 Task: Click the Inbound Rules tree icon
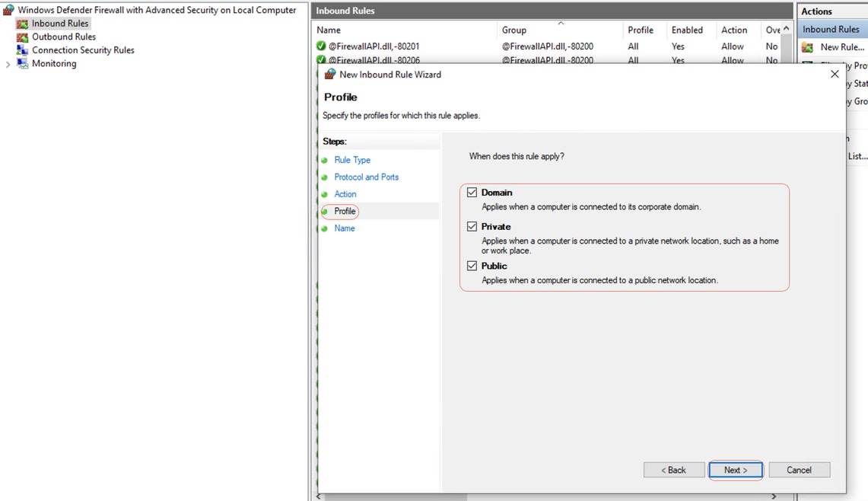(22, 24)
